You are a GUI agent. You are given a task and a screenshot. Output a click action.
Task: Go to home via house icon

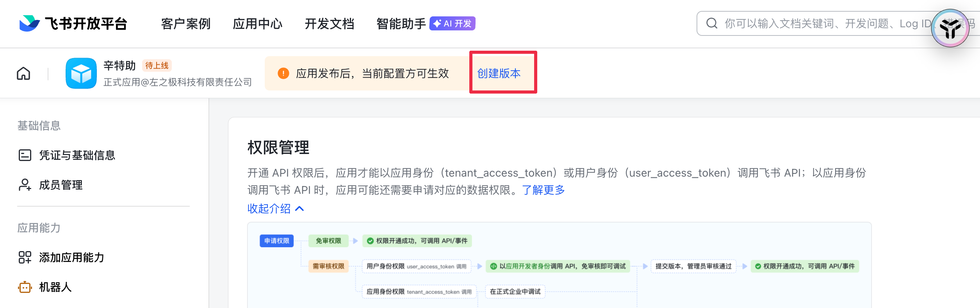[23, 73]
